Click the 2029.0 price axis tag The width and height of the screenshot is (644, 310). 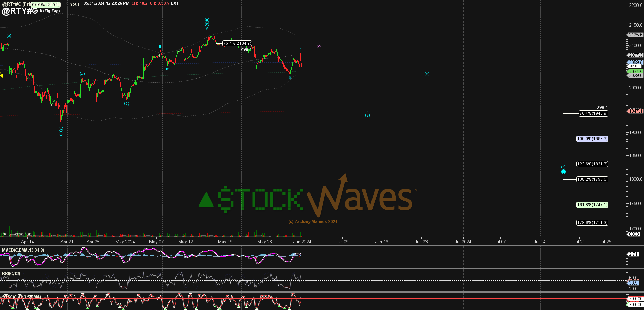click(635, 75)
